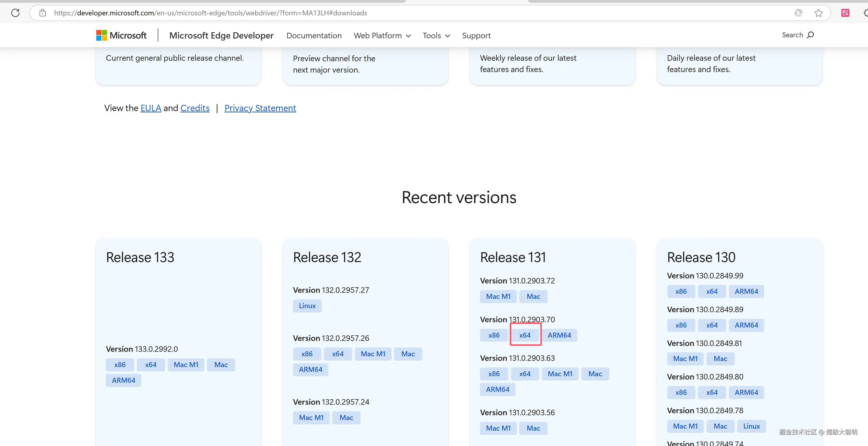868x446 pixels.
Task: Click the site info lock icon
Action: point(43,13)
